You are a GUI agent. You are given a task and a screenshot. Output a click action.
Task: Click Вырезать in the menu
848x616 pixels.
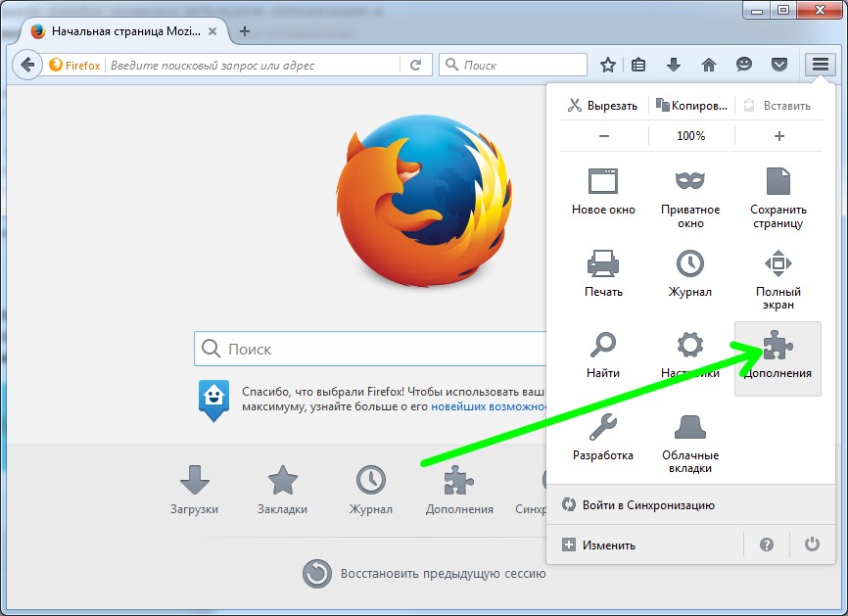[602, 106]
